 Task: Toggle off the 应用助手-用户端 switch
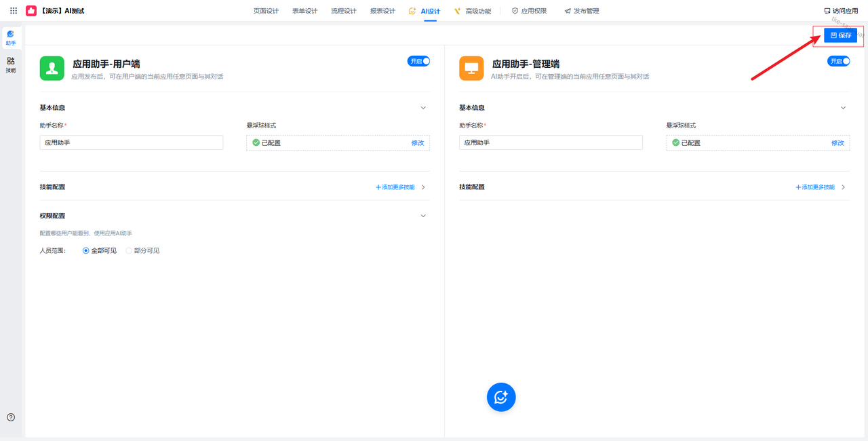[x=418, y=61]
